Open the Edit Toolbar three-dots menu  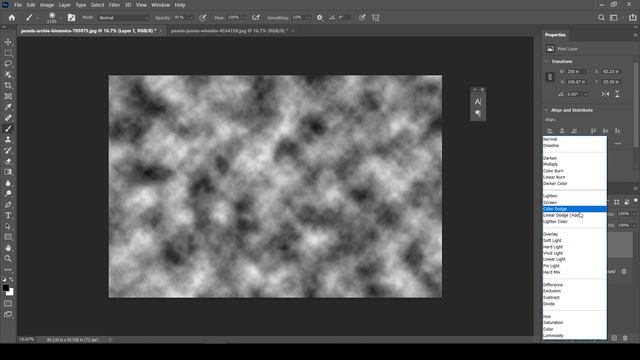[8, 269]
